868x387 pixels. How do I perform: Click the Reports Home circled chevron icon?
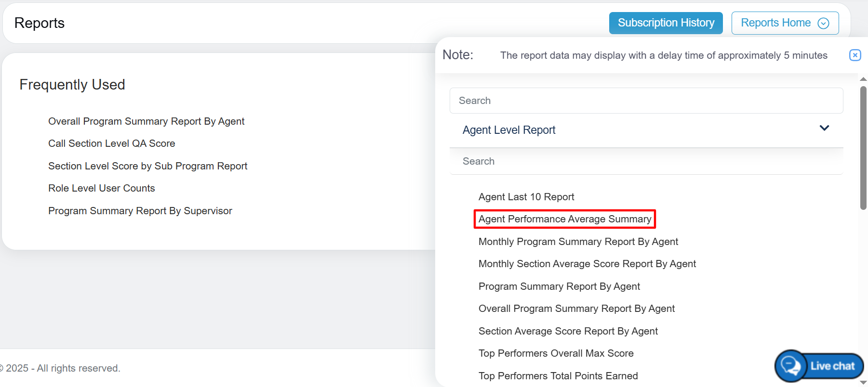click(823, 23)
